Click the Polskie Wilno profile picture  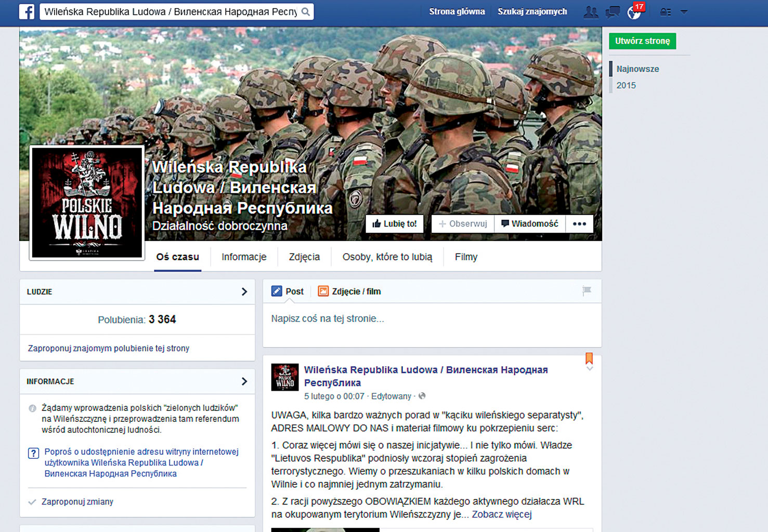tap(87, 203)
